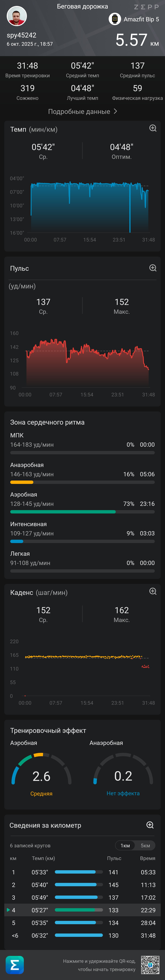Zoom into the Темп pace chart
The height and width of the screenshot is (980, 165).
[153, 128]
